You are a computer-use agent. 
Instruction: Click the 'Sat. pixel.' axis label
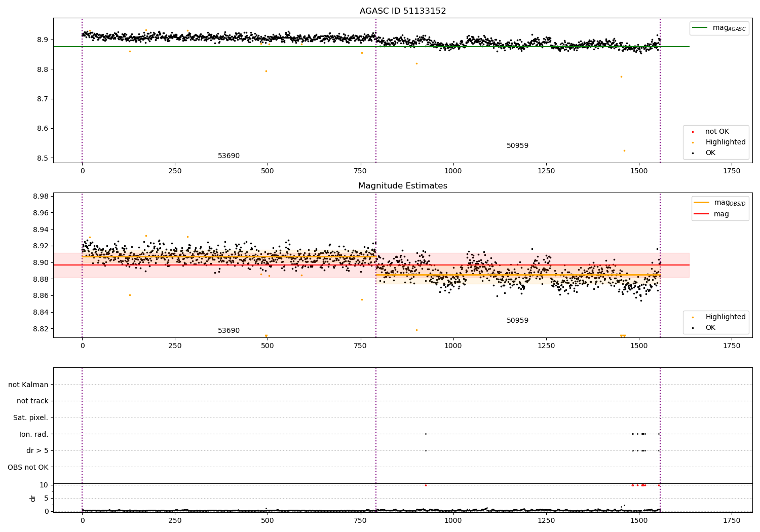(31, 418)
